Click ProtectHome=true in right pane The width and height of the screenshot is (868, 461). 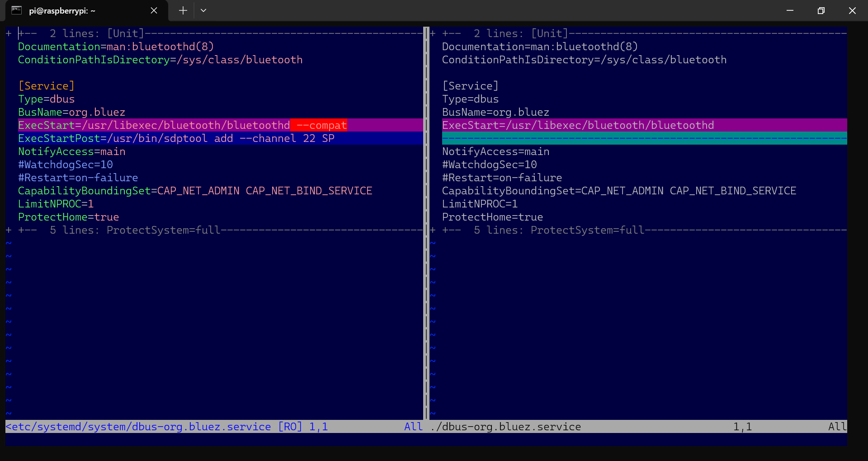point(492,217)
